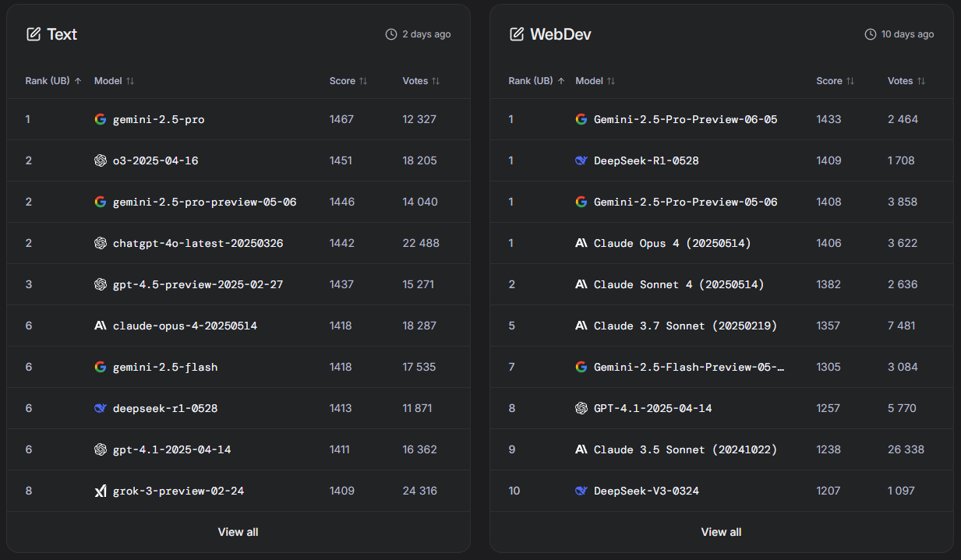
Task: Open View all under WebDev leaderboard
Action: pyautogui.click(x=721, y=532)
